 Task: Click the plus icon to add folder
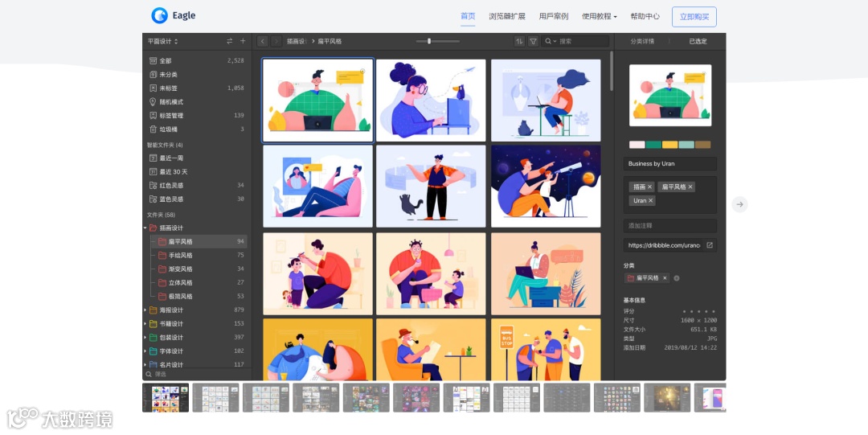(243, 41)
